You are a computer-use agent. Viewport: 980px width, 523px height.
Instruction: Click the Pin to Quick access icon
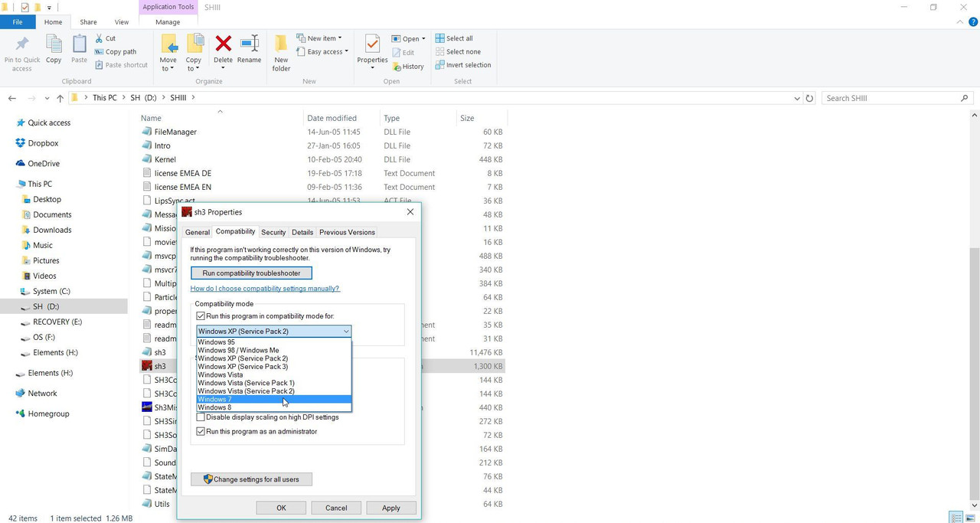click(21, 44)
